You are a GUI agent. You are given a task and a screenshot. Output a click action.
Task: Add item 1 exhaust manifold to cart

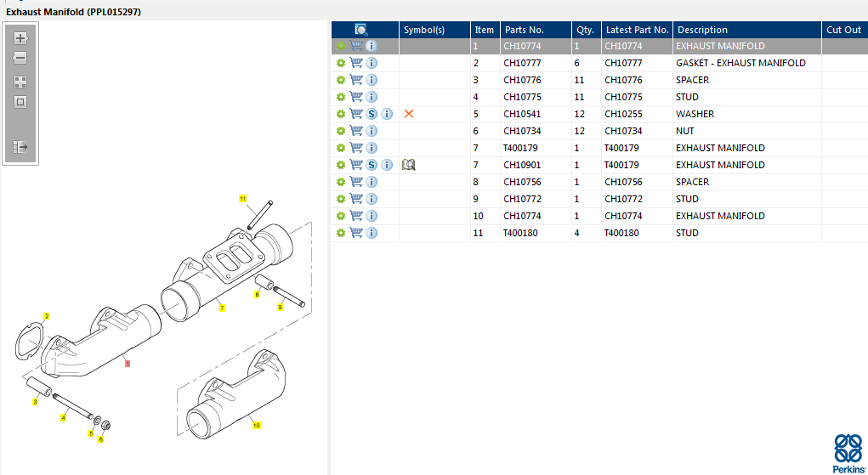tap(356, 46)
